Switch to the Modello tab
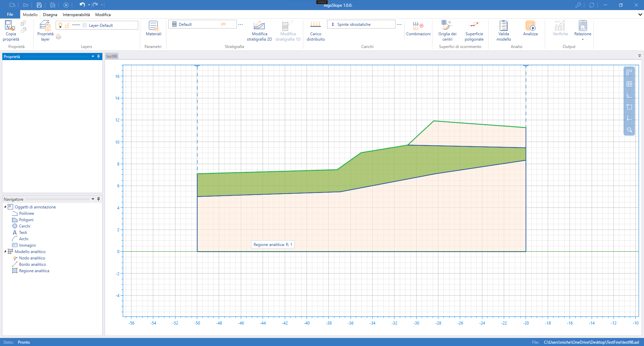The image size is (644, 346). [x=30, y=14]
